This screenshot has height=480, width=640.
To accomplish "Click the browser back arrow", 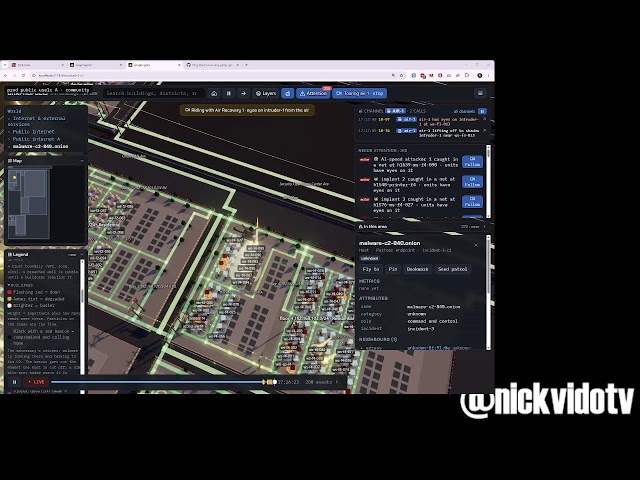I will tap(6, 76).
